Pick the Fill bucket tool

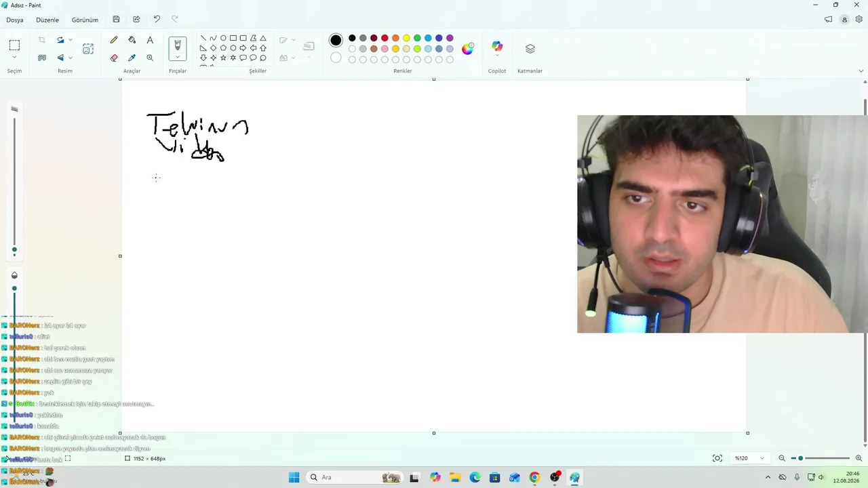click(132, 41)
